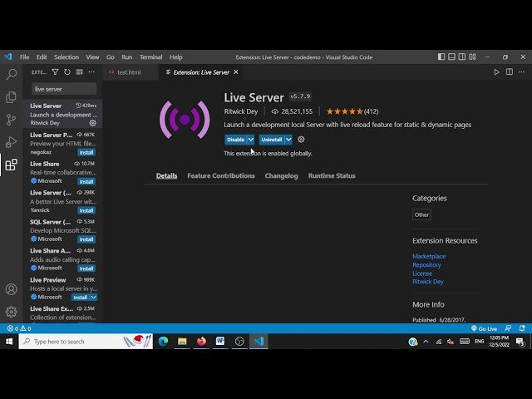Open Firefox from the Windows taskbar

[201, 341]
